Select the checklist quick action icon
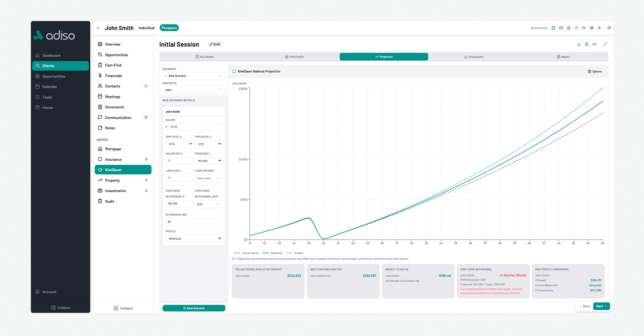 (584, 28)
